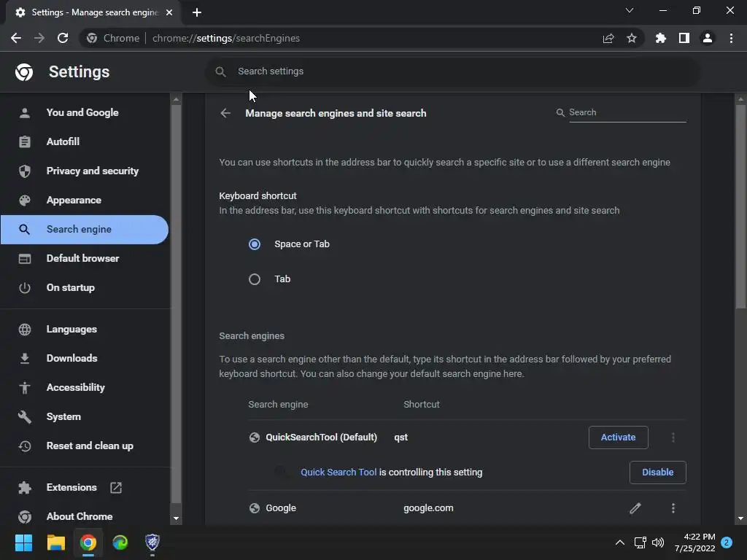Open Extensions in the sidebar

(x=85, y=488)
